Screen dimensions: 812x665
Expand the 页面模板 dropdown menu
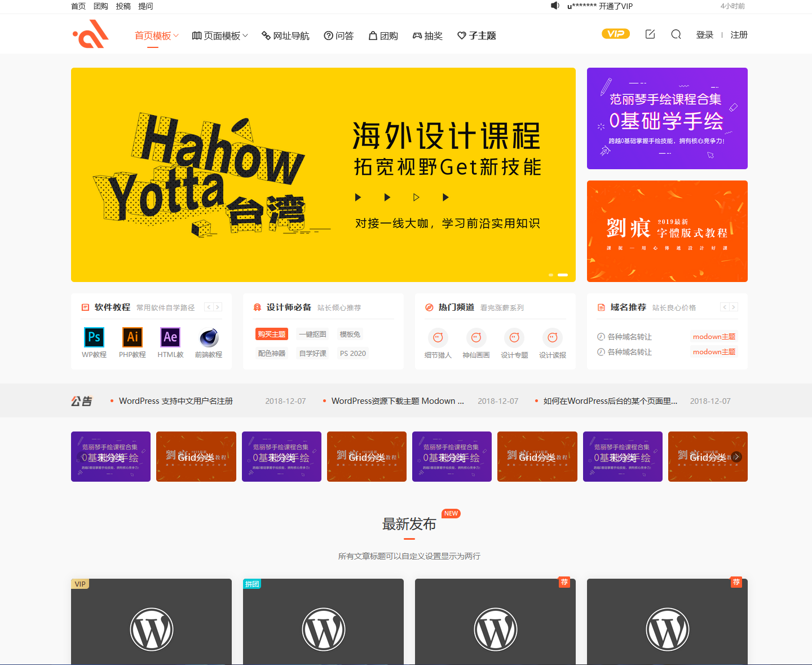coord(220,36)
